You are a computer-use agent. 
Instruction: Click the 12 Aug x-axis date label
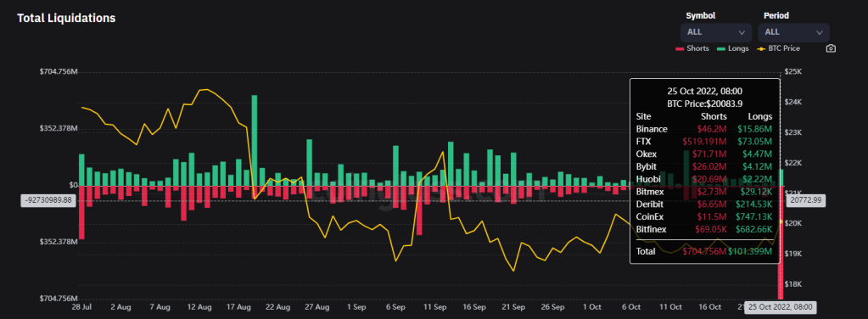(x=199, y=307)
